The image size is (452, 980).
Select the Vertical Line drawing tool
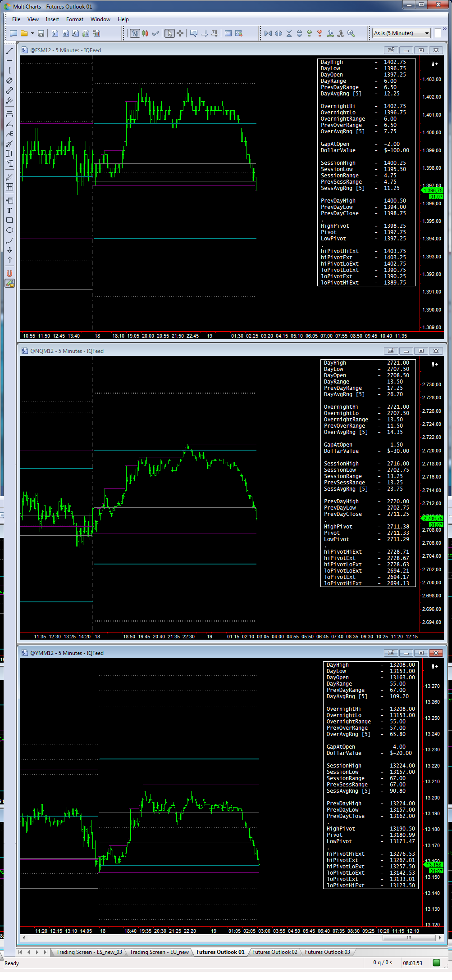pos(9,71)
